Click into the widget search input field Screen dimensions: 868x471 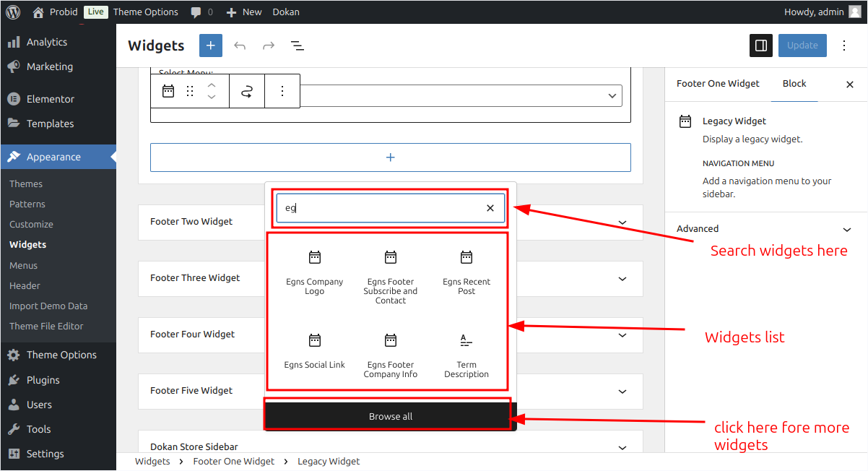tap(381, 208)
